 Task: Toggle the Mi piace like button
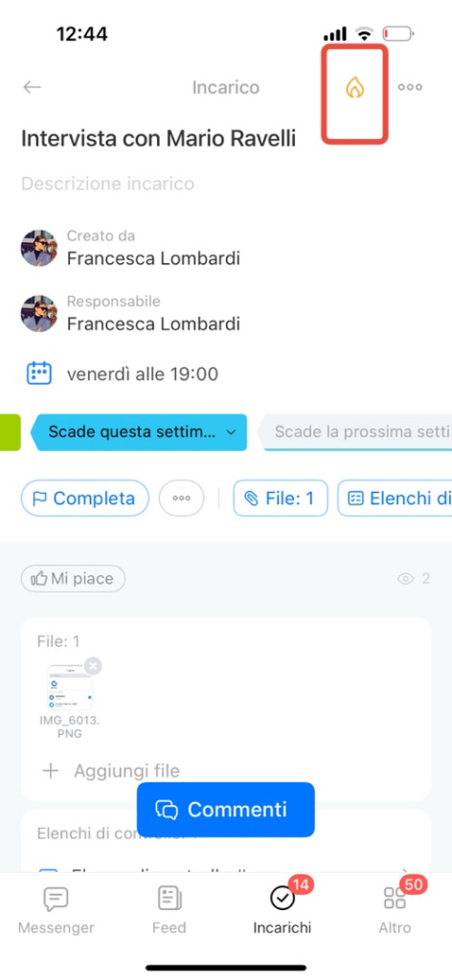coord(73,579)
